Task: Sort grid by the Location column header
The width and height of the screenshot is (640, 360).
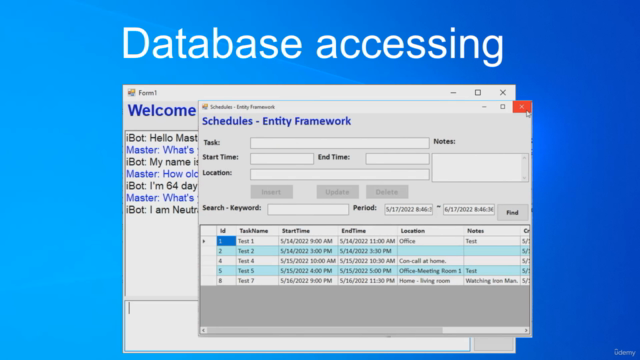Action: pos(431,231)
